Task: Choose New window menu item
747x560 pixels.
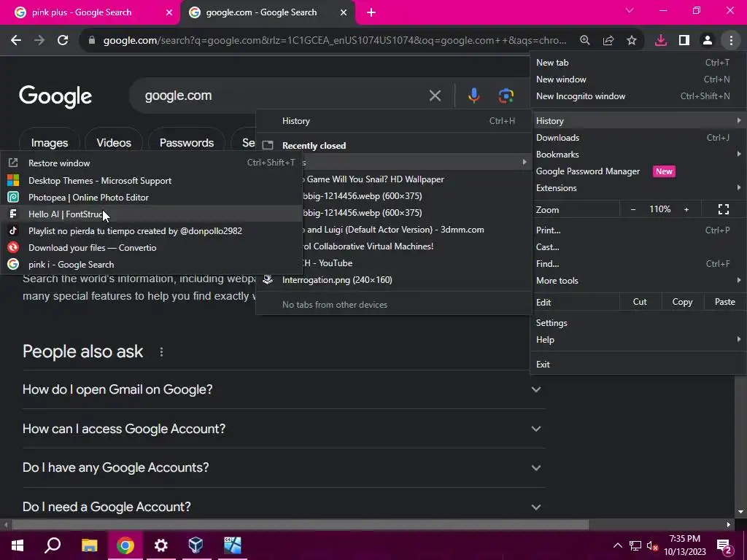Action: 638,79
